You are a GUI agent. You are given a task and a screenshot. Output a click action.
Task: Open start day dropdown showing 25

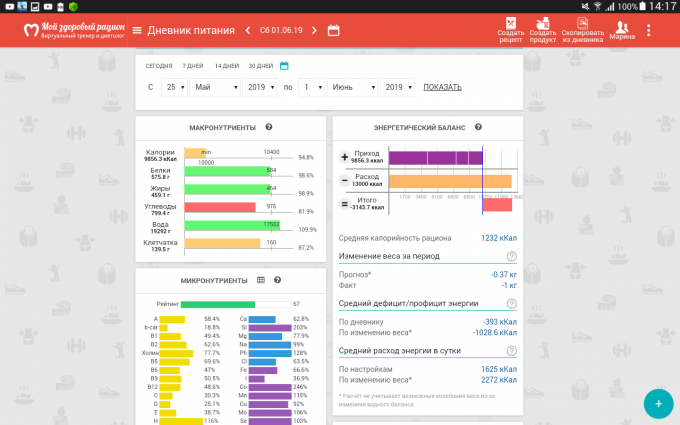(x=176, y=87)
